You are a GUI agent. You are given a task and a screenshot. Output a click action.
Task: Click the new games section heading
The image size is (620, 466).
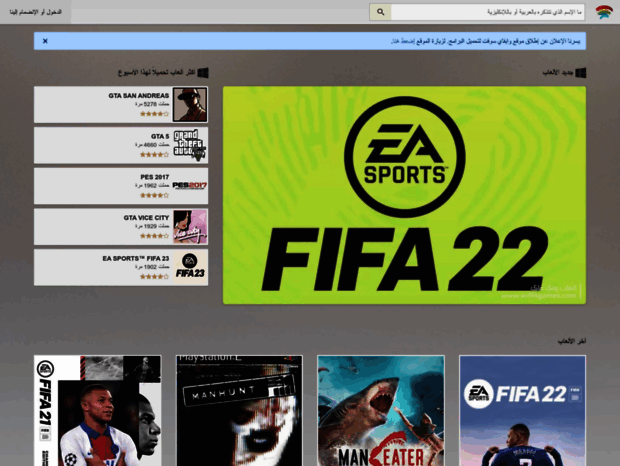pos(558,73)
